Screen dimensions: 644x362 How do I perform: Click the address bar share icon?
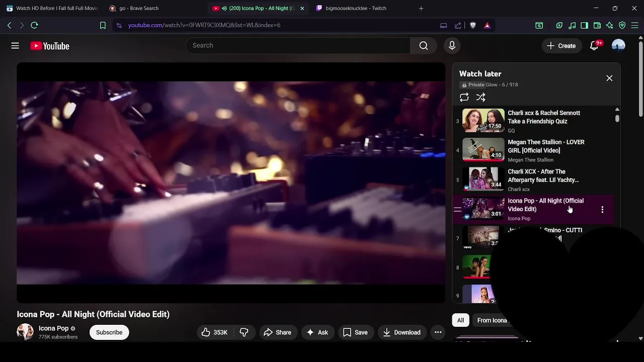[458, 25]
